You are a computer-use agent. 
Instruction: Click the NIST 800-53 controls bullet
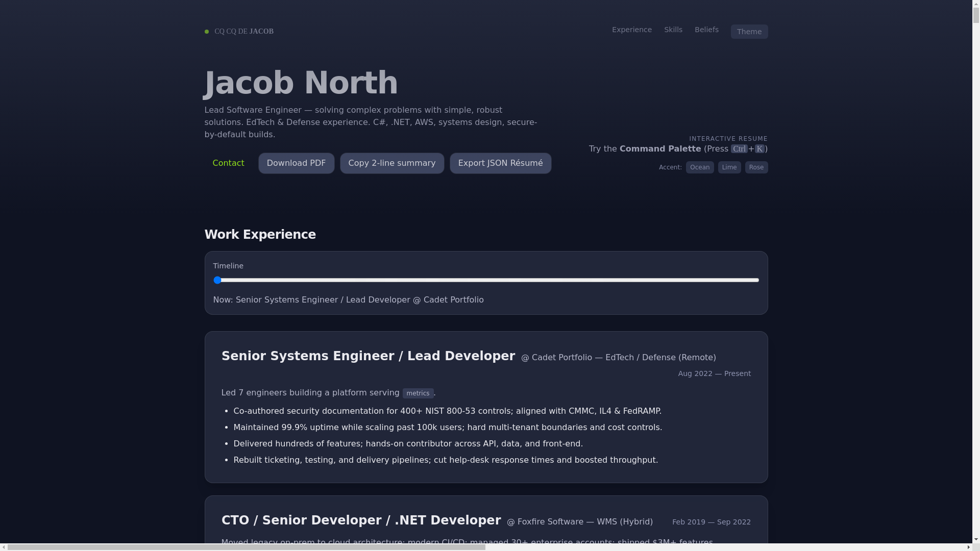coord(447,411)
